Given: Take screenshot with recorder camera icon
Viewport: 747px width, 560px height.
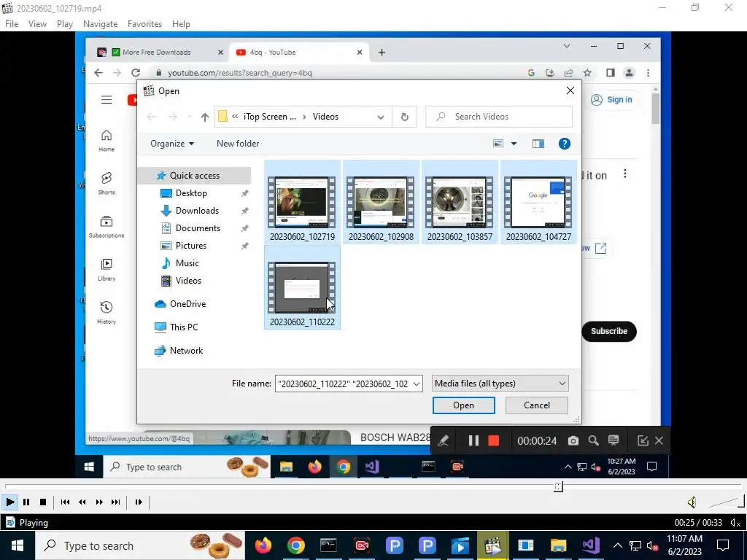Looking at the screenshot, I should pos(573,441).
